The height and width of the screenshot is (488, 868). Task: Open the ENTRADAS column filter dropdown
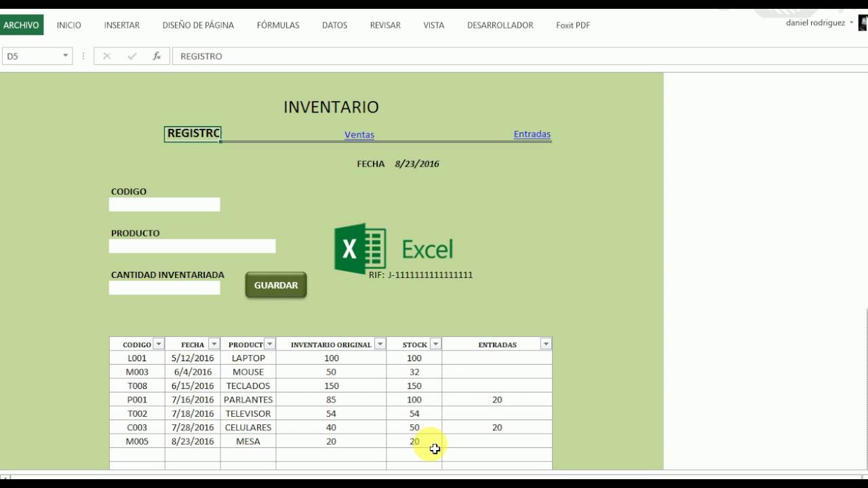coord(546,344)
